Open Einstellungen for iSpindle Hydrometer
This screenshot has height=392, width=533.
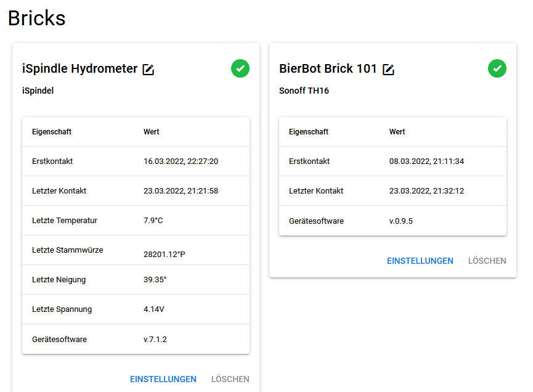(163, 379)
